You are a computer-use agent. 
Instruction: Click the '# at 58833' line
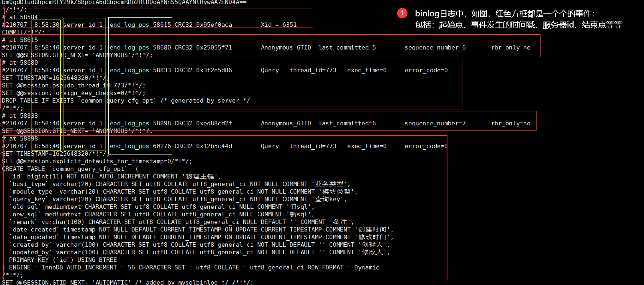click(20, 116)
